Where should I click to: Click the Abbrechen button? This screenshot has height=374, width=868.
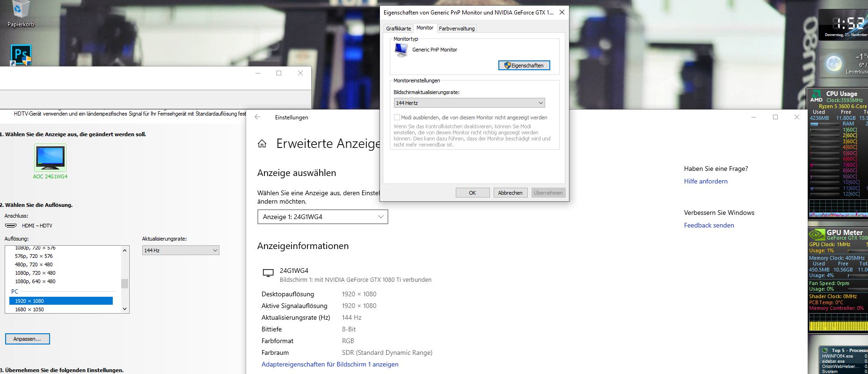[511, 193]
